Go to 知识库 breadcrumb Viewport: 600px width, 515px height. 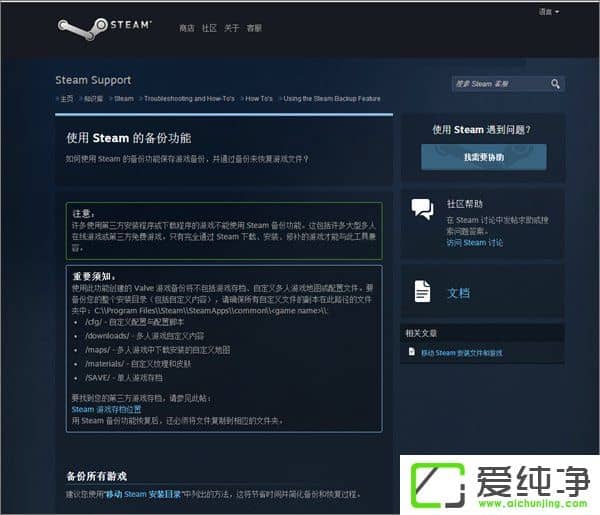pyautogui.click(x=93, y=99)
